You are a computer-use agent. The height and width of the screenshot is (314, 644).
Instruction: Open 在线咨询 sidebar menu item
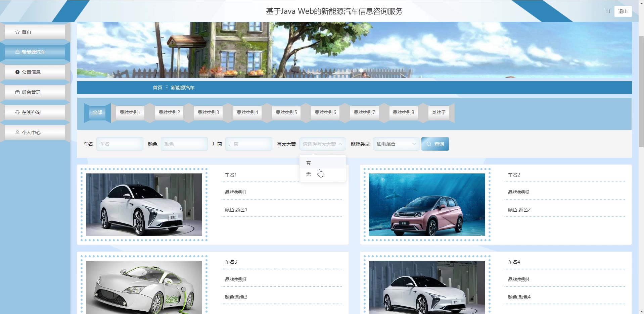click(35, 112)
